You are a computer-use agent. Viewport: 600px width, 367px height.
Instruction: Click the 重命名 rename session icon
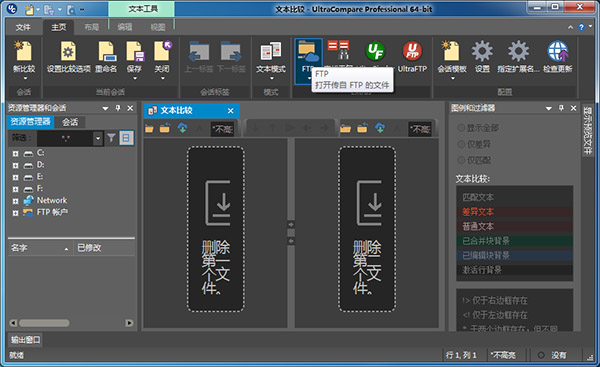pos(106,51)
